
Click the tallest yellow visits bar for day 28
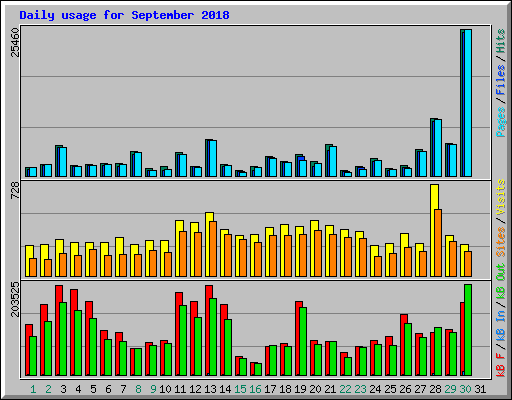[434, 230]
